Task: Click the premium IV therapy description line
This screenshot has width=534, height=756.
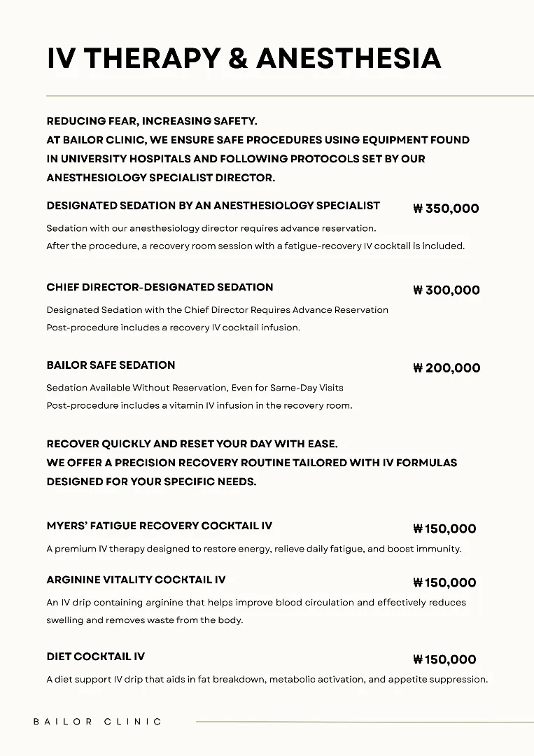Action: [x=253, y=549]
